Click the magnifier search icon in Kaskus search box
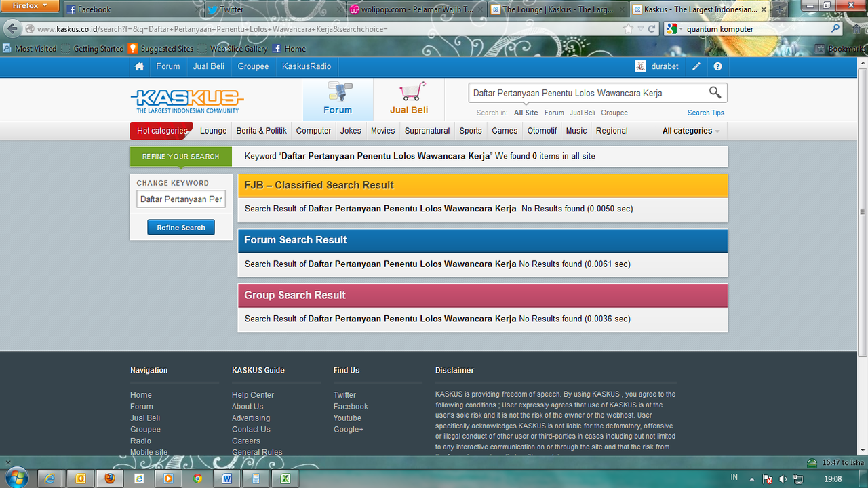The height and width of the screenshot is (488, 868). (x=715, y=93)
